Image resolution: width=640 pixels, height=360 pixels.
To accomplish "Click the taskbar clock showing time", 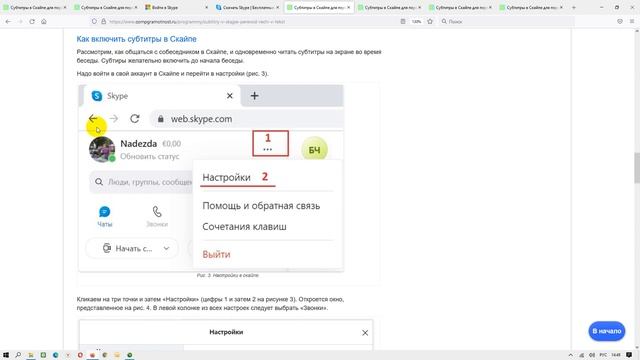I will (x=616, y=355).
